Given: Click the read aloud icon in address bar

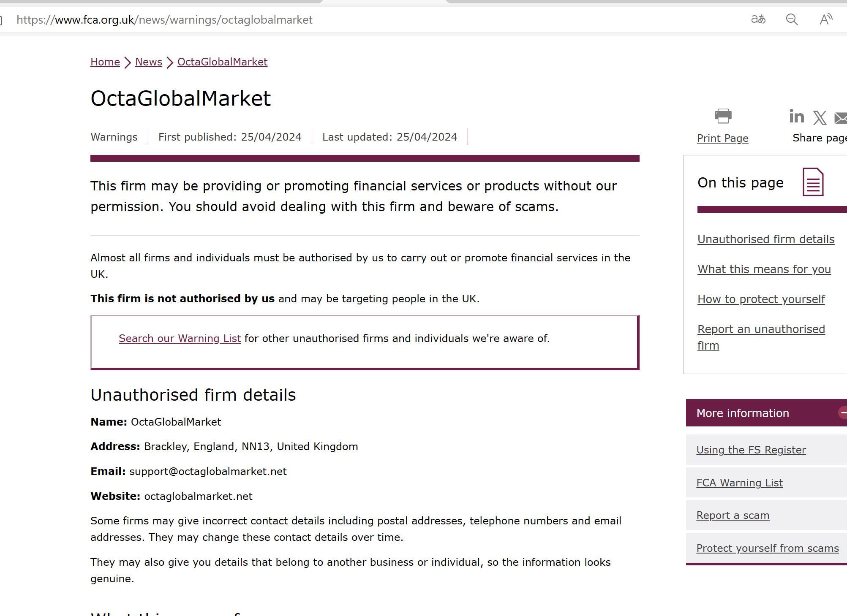Looking at the screenshot, I should coord(825,19).
